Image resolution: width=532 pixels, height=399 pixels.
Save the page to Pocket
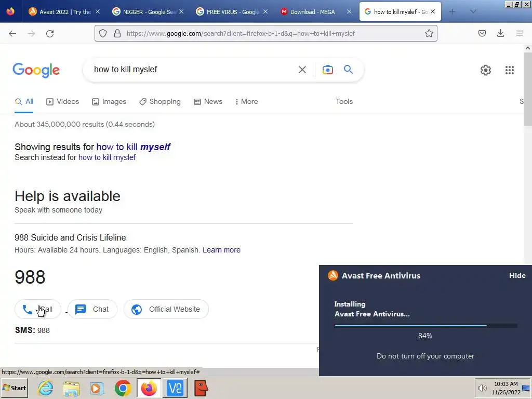482,33
